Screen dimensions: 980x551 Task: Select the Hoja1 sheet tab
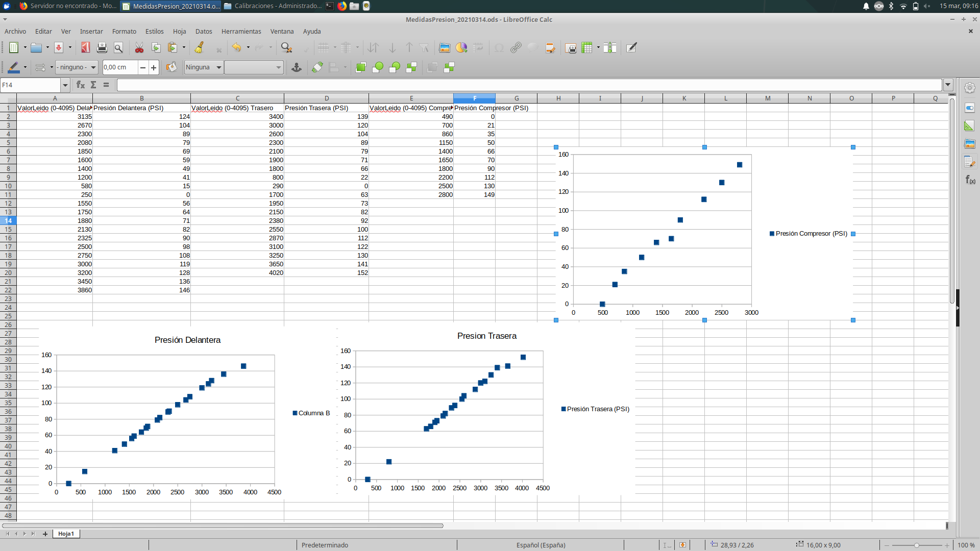(66, 534)
